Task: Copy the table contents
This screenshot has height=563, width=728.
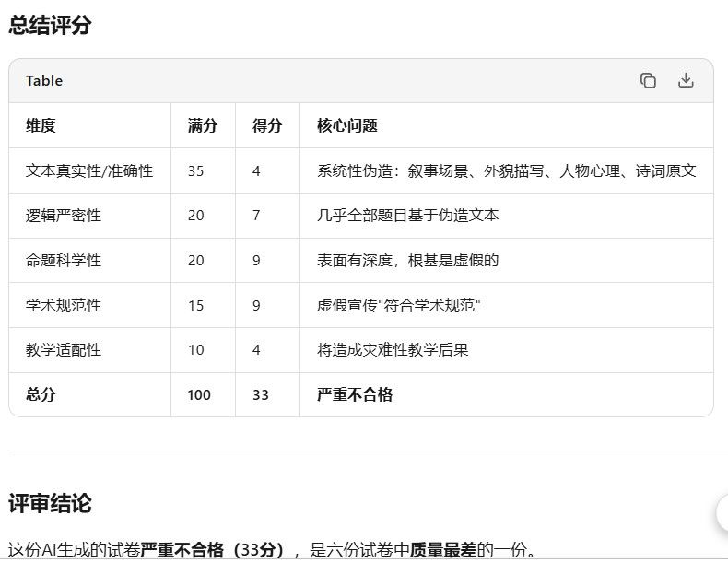Action: [x=648, y=80]
